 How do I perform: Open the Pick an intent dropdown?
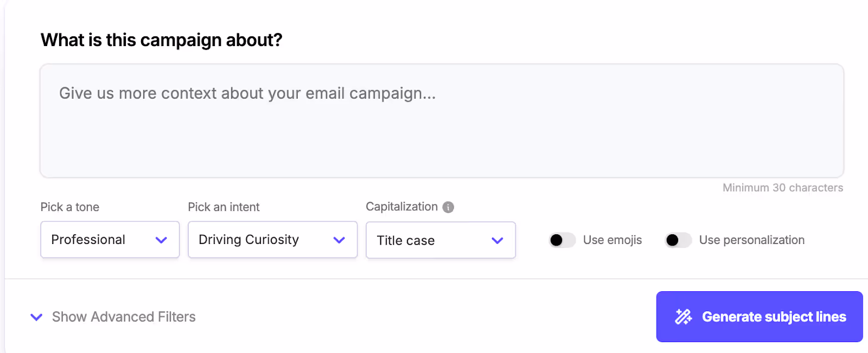click(273, 240)
